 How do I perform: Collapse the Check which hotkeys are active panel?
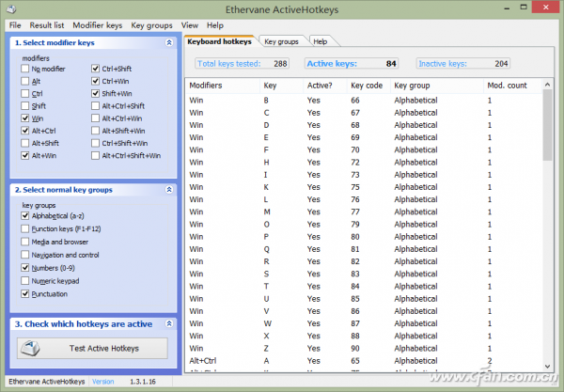coord(168,324)
